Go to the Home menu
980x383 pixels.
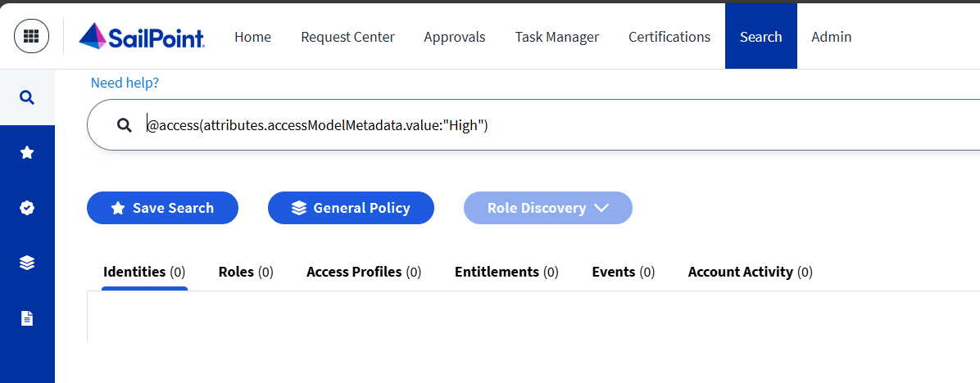(252, 37)
